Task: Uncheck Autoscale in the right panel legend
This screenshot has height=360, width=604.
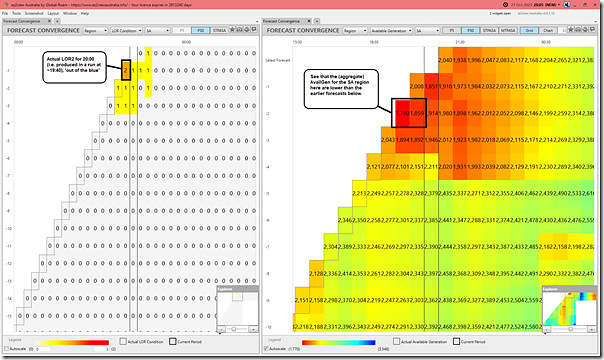Action: click(266, 348)
